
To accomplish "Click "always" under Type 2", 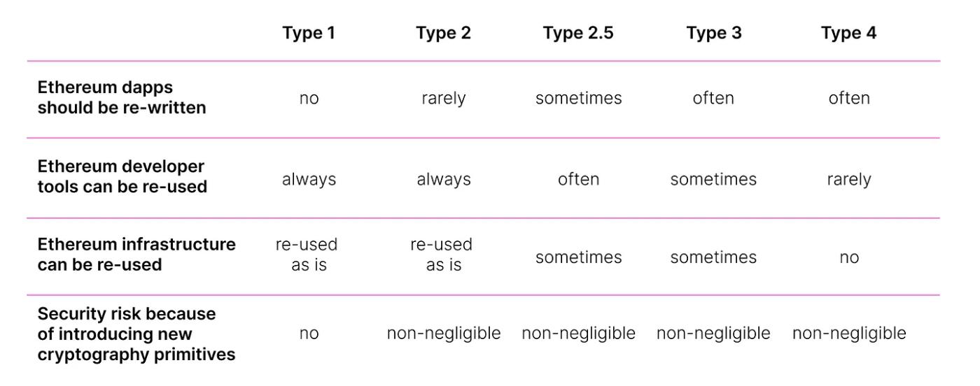I will coord(444,180).
